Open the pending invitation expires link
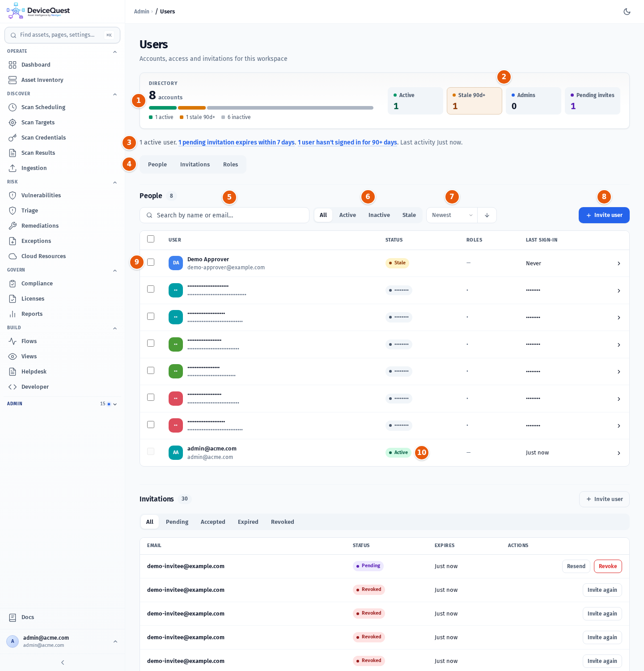644x671 pixels. click(x=237, y=142)
